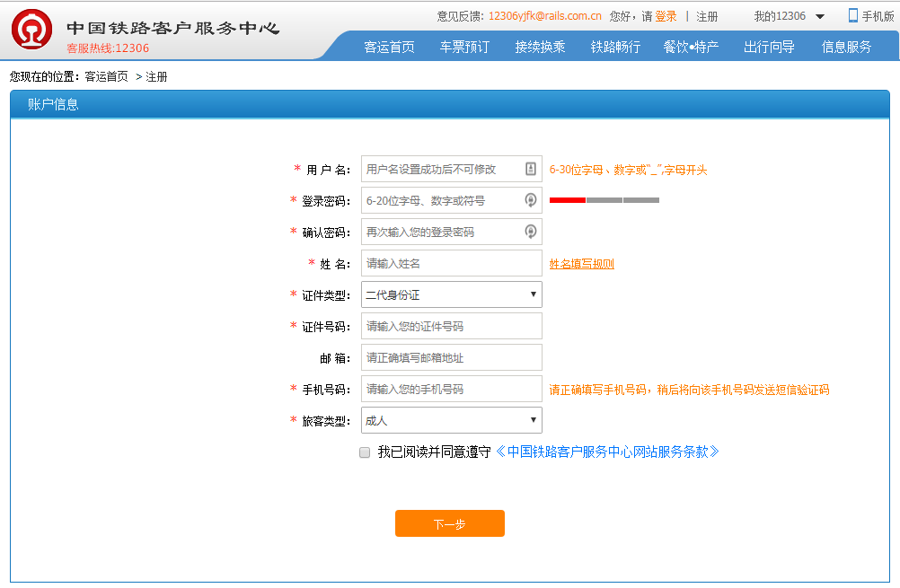
Task: Click the 账户信息 panel header
Action: tap(450, 104)
